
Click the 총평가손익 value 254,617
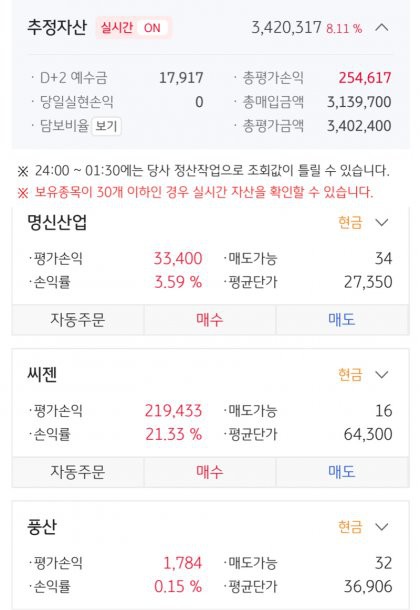pyautogui.click(x=365, y=78)
